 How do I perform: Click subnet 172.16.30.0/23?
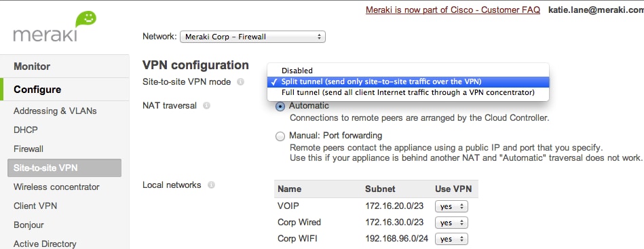394,223
